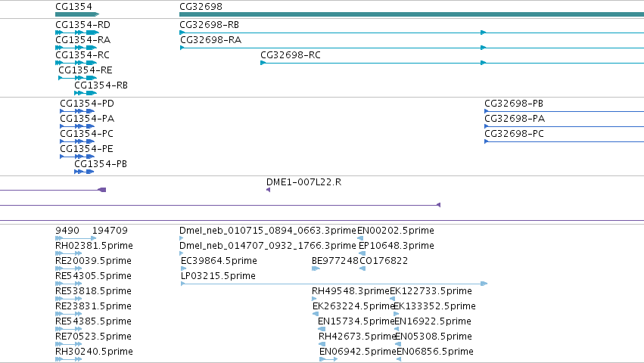Select EST LP03215.5prime
Viewport: 644px width, 363px height.
(x=218, y=276)
